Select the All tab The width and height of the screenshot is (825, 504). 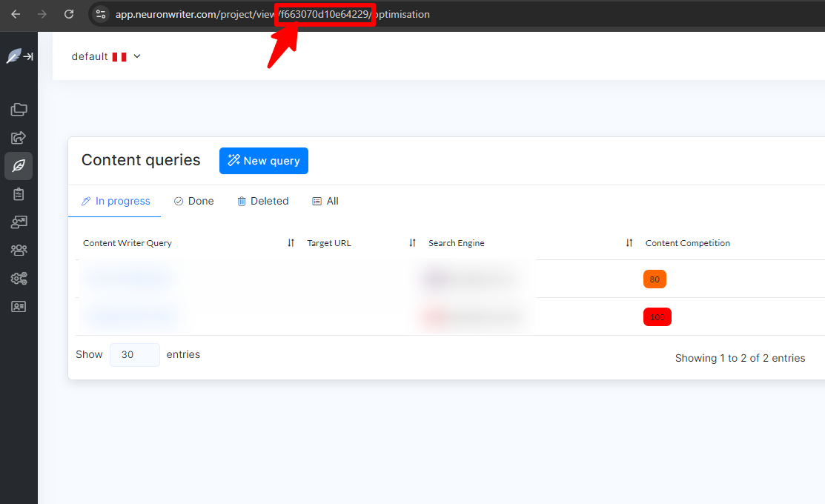(x=325, y=201)
